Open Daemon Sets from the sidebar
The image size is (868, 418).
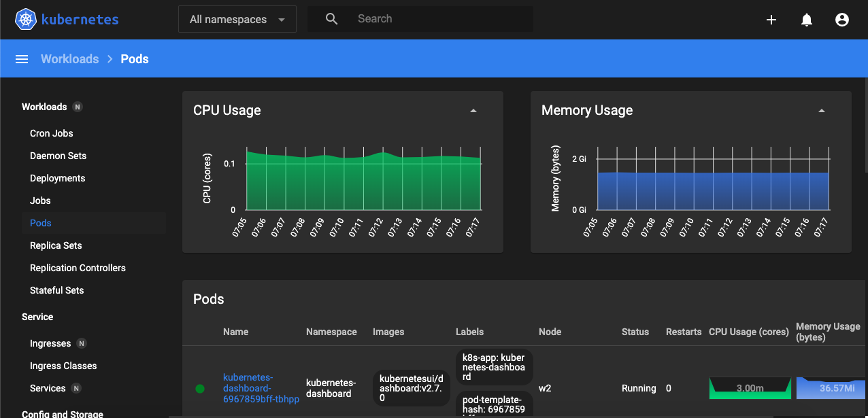pos(59,156)
